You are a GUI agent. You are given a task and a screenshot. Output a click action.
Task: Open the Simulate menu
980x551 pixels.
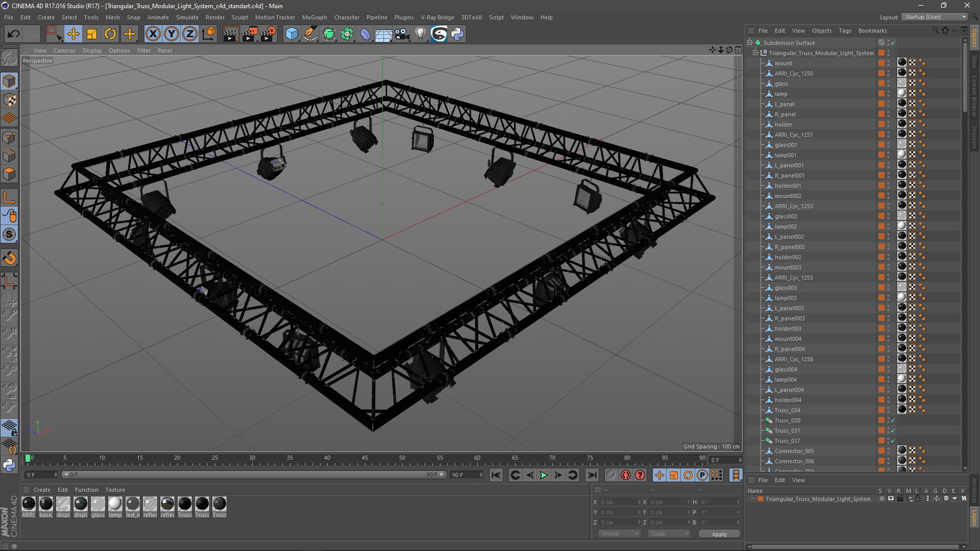(187, 17)
